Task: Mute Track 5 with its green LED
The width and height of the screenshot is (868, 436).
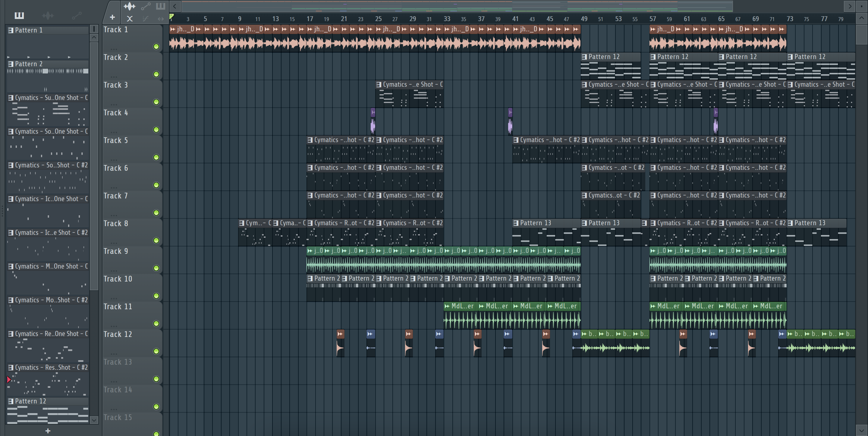Action: click(156, 157)
